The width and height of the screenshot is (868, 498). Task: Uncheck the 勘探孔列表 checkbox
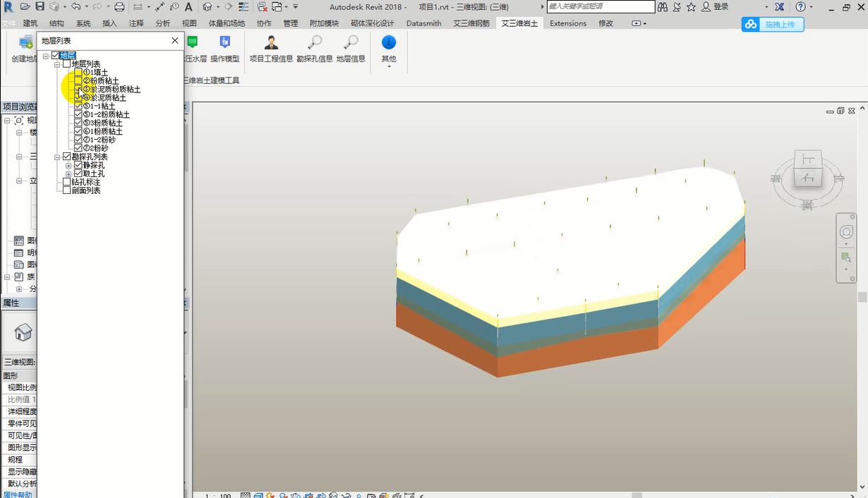67,157
